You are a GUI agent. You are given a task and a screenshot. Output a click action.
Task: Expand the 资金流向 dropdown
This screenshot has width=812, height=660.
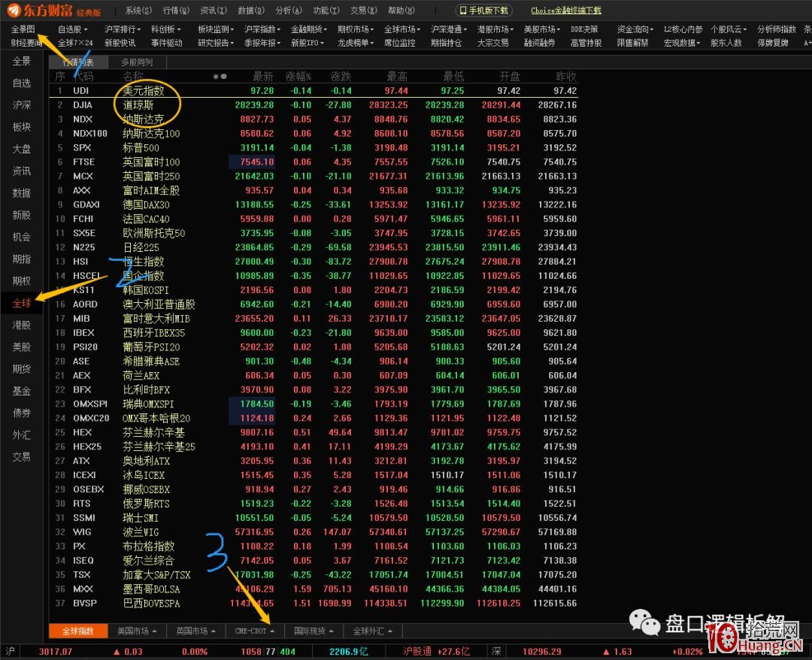[635, 29]
